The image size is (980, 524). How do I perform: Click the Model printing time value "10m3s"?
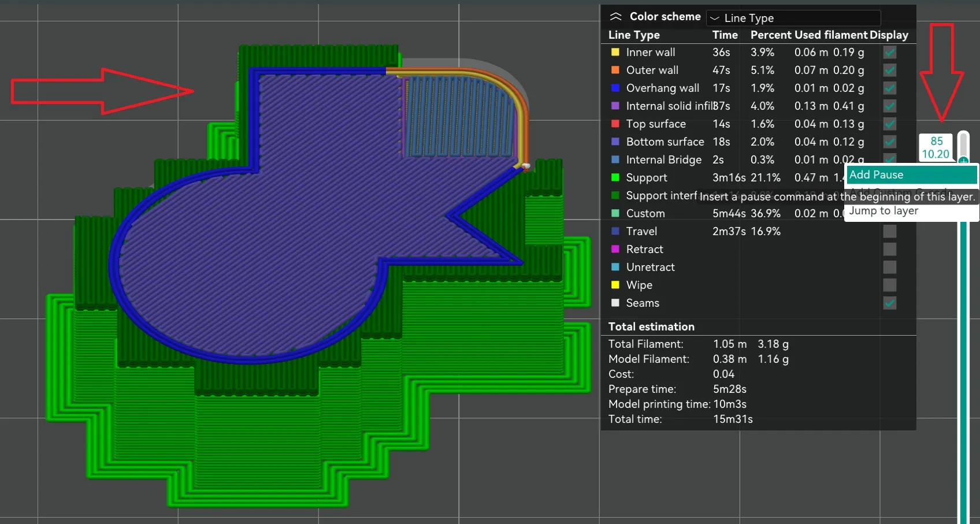click(x=730, y=404)
